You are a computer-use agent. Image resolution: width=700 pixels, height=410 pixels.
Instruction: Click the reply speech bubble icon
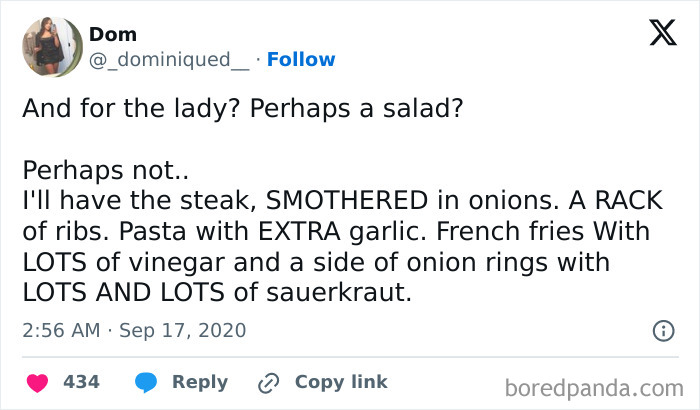147,382
